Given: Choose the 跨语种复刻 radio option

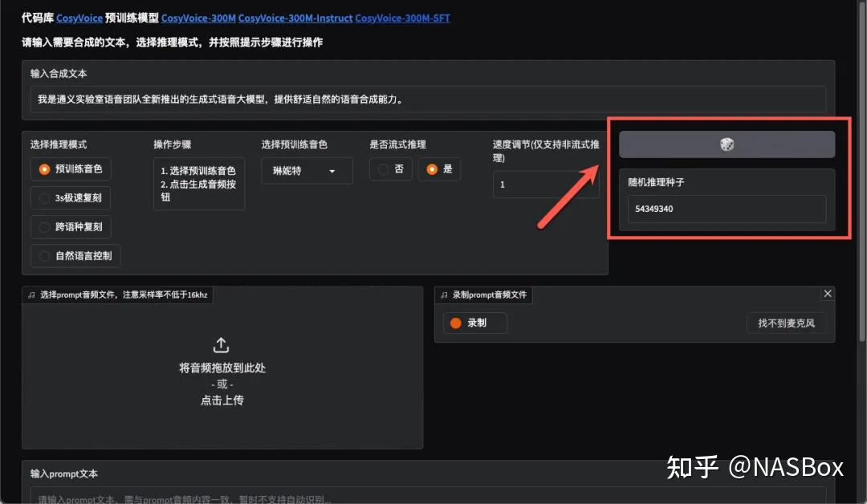Looking at the screenshot, I should pos(45,227).
